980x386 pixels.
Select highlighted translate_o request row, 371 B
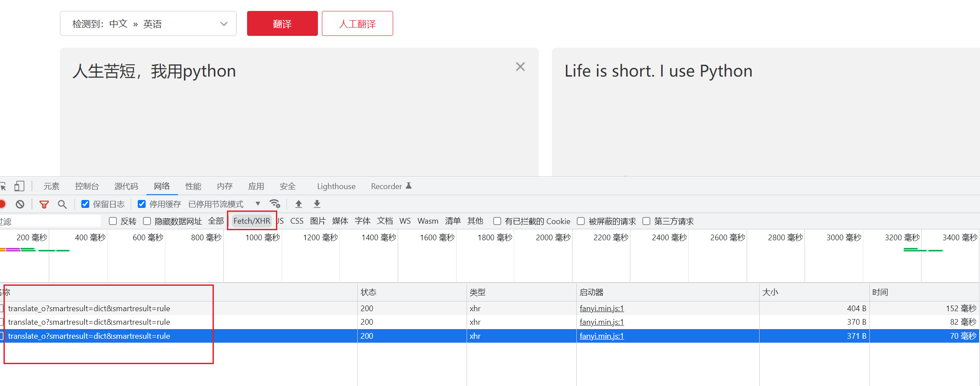[x=490, y=336]
